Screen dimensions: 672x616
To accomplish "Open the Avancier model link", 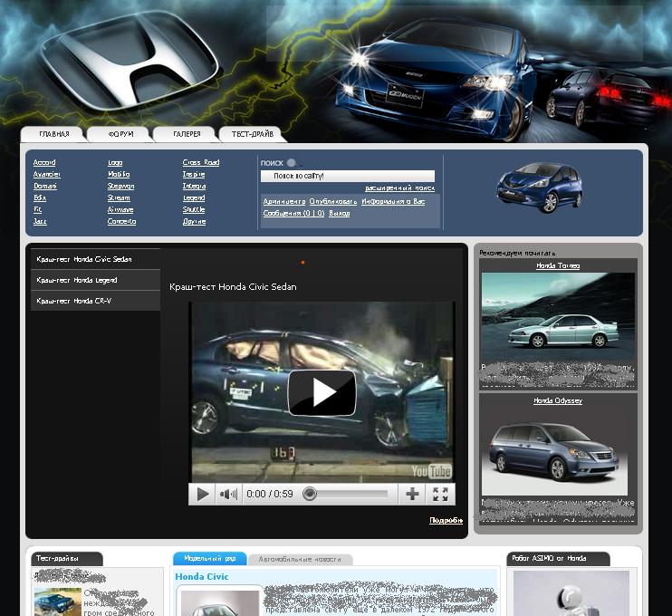I will 47,174.
